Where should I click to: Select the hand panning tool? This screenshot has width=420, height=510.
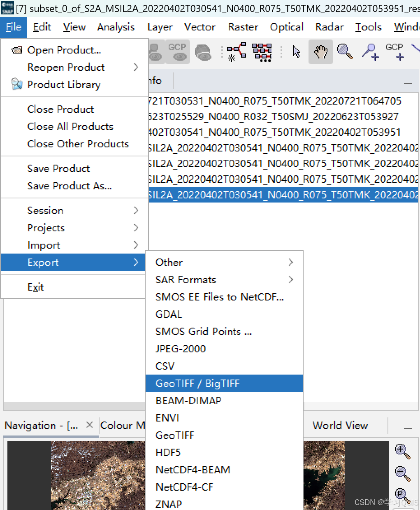pyautogui.click(x=321, y=52)
